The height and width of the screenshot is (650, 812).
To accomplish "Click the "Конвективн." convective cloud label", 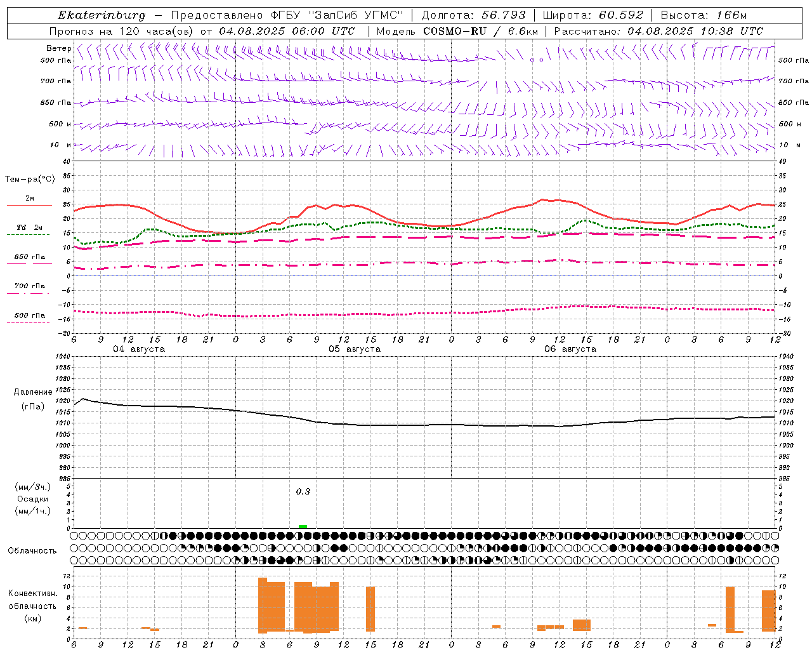I will click(32, 594).
